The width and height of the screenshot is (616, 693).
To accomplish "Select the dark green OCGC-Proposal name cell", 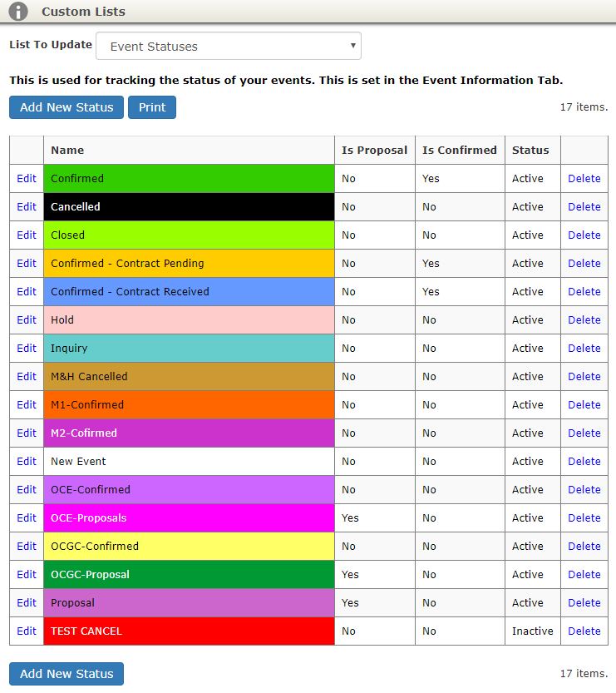I will (x=189, y=575).
